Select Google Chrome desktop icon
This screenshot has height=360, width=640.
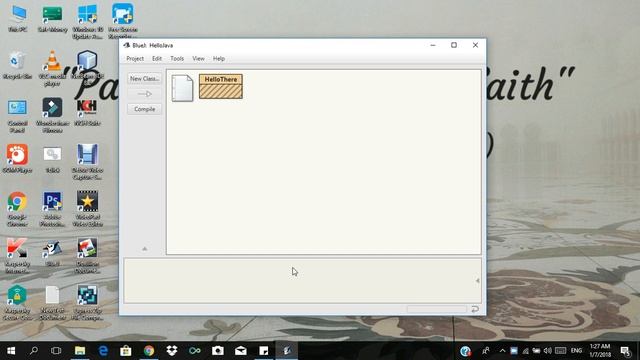(17, 209)
